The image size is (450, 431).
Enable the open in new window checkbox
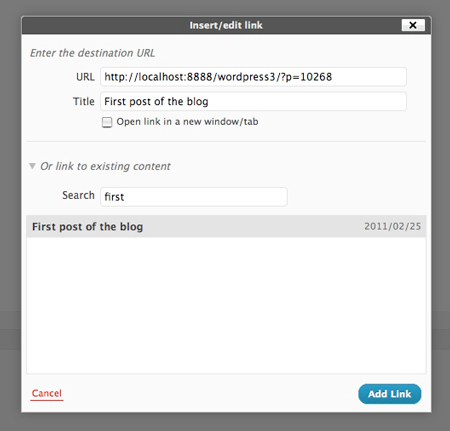[107, 122]
